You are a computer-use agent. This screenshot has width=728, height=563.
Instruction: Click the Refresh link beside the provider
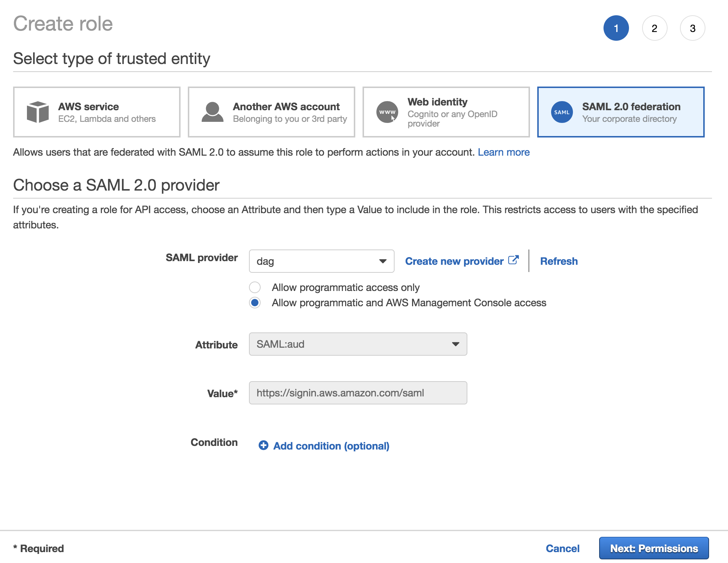(559, 261)
